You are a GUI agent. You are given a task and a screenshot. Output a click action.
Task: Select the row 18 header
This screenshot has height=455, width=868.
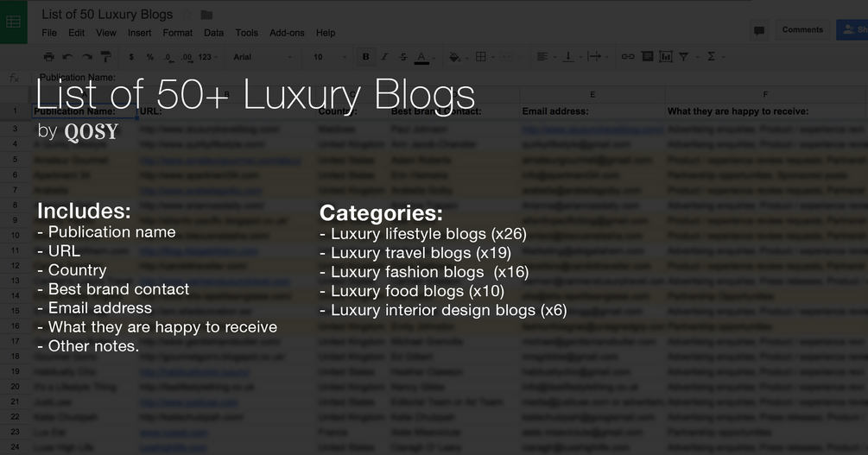(15, 356)
